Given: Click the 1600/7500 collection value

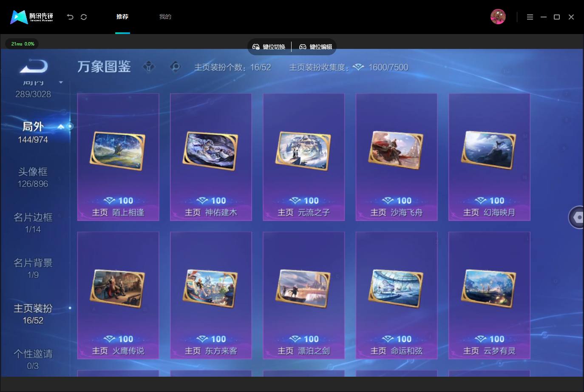Looking at the screenshot, I should (x=388, y=67).
